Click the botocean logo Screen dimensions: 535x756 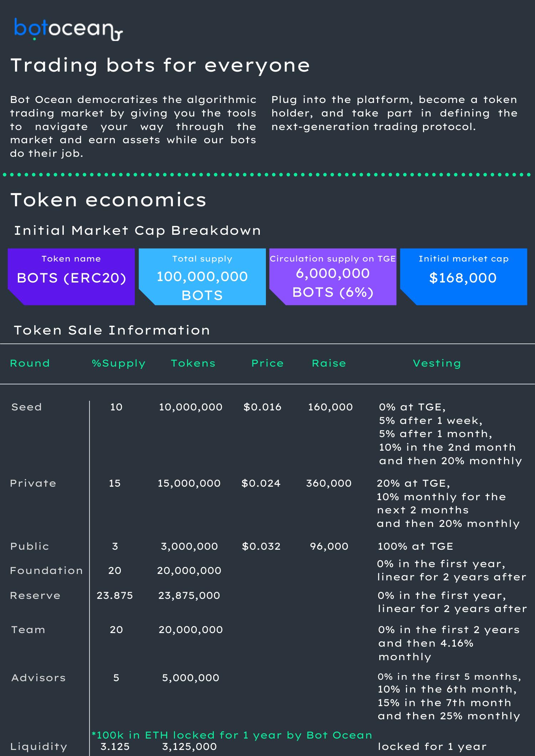[68, 29]
